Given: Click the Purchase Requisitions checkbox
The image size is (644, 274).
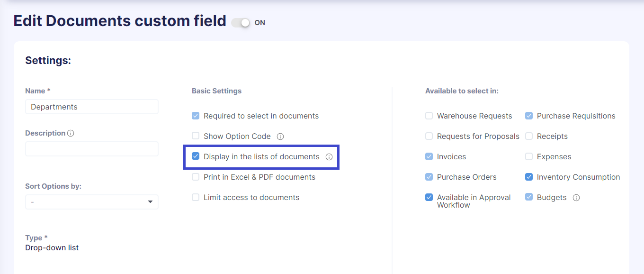Looking at the screenshot, I should [x=529, y=116].
